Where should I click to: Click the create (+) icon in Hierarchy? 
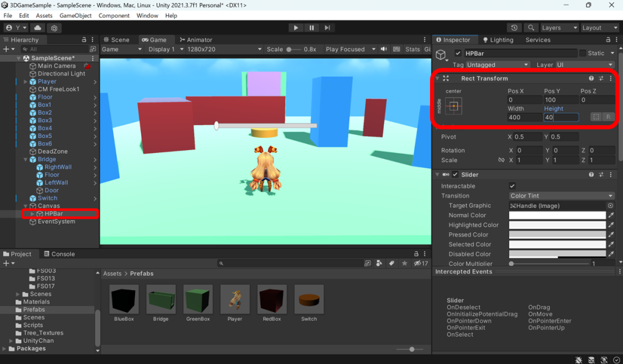(5, 50)
